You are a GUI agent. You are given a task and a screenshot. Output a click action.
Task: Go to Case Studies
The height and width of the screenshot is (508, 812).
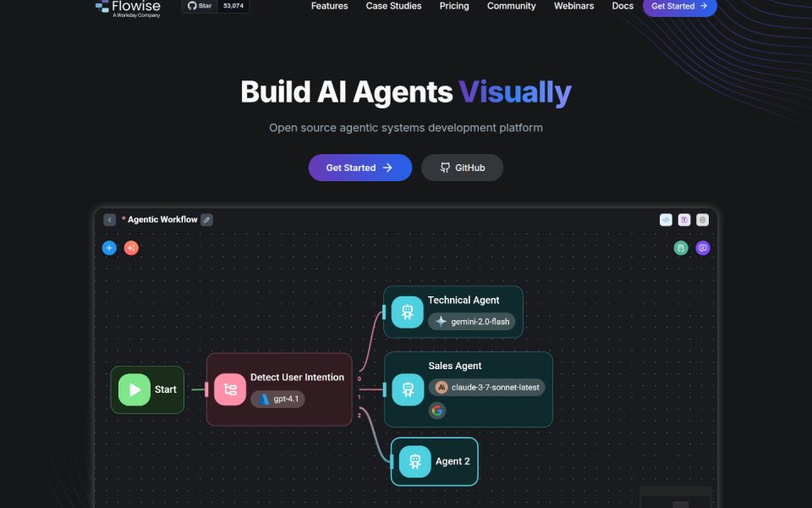393,6
